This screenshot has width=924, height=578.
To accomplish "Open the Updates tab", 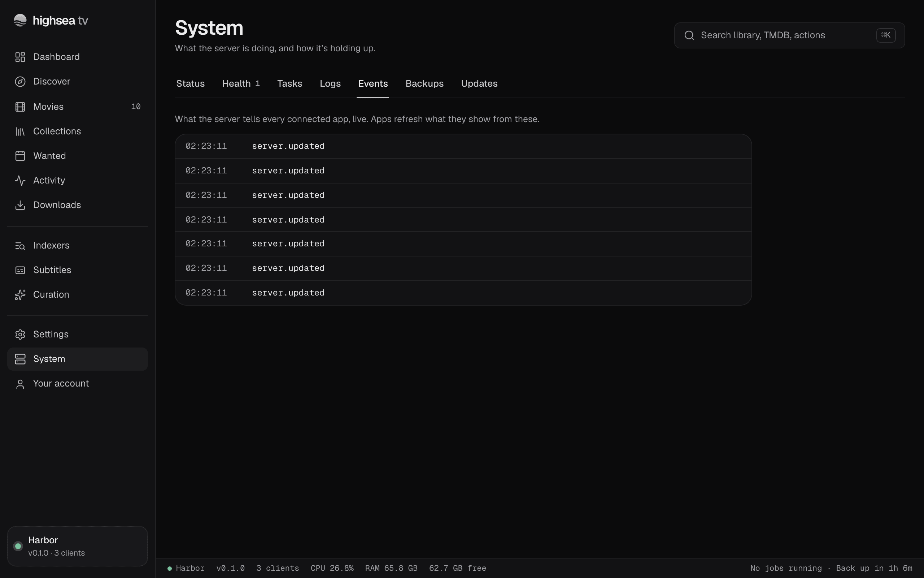I will coord(479,84).
